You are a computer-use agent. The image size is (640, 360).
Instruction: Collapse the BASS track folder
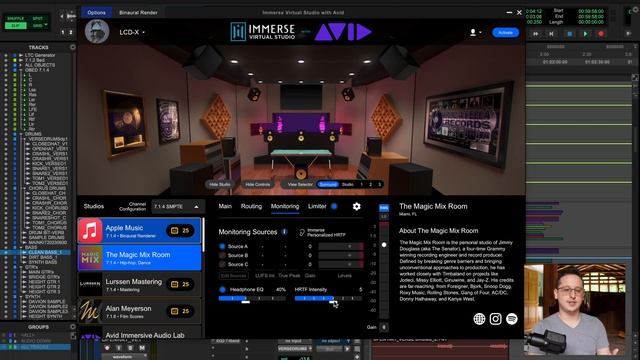pos(21,247)
